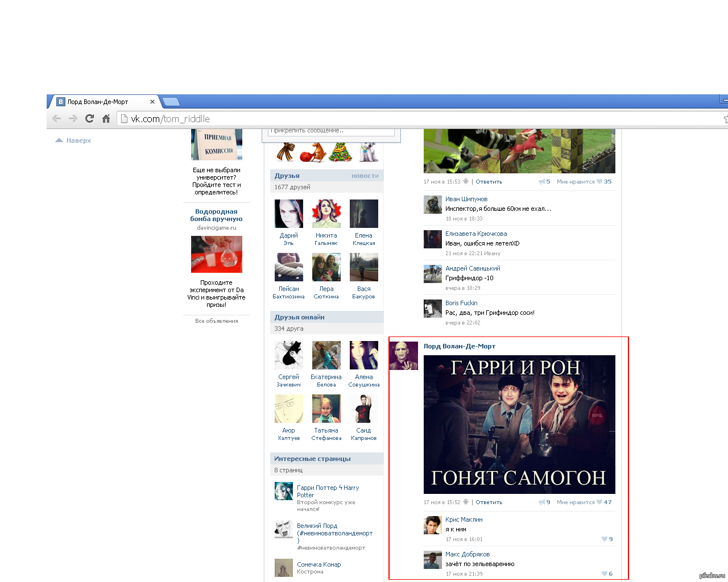The width and height of the screenshot is (728, 582).
Task: Like Крис Маклин's comment with 9 hearts
Action: click(x=607, y=539)
